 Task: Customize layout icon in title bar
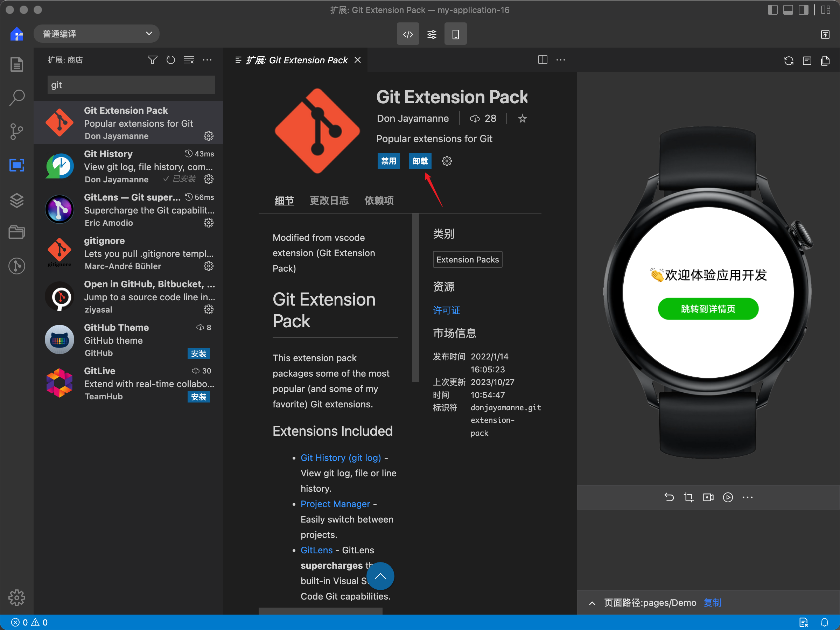pyautogui.click(x=826, y=10)
